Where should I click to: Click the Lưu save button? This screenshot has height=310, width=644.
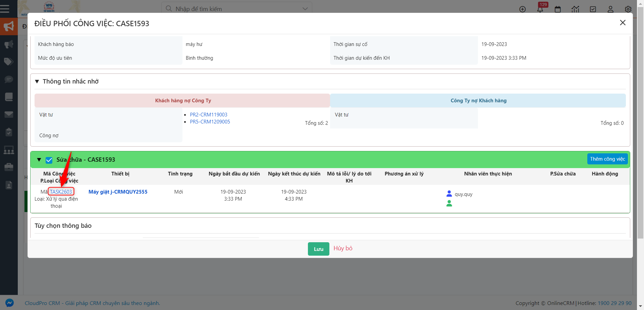click(x=319, y=249)
